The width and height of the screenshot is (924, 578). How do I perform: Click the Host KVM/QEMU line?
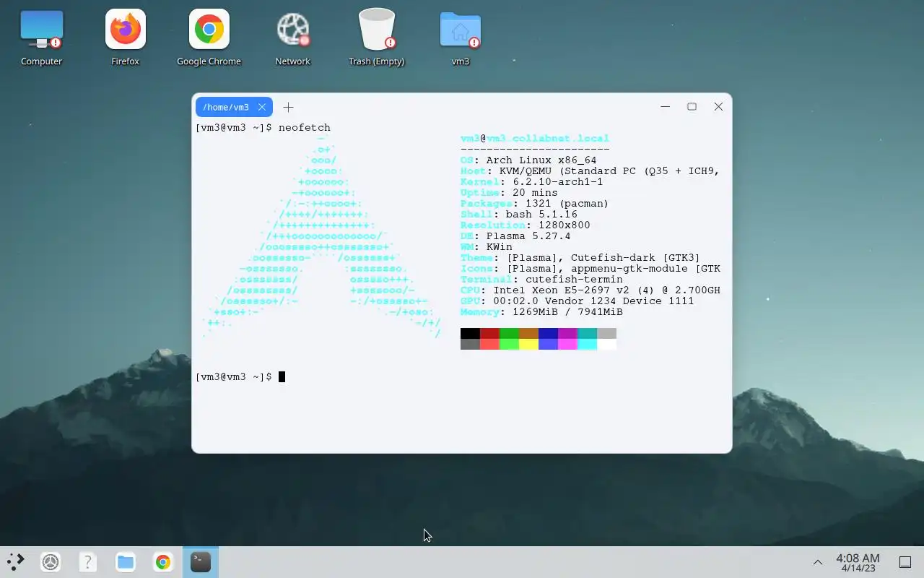pyautogui.click(x=590, y=171)
